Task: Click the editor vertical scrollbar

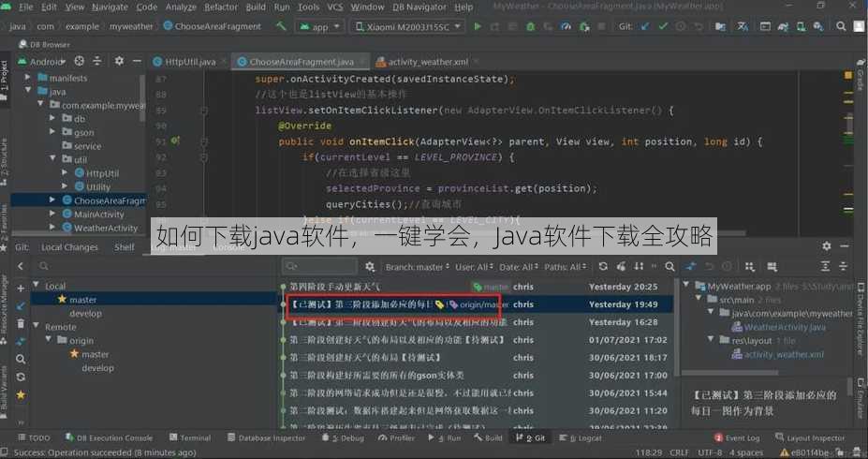Action: 849,125
